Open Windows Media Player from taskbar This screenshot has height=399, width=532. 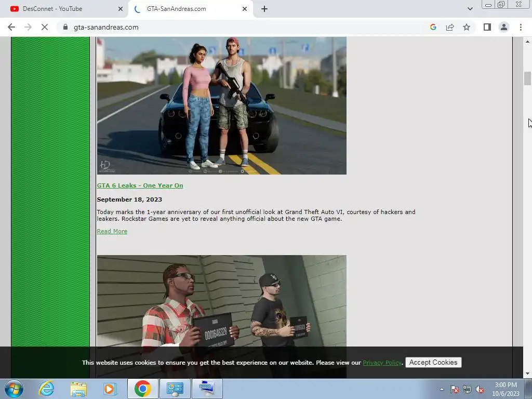tap(109, 389)
